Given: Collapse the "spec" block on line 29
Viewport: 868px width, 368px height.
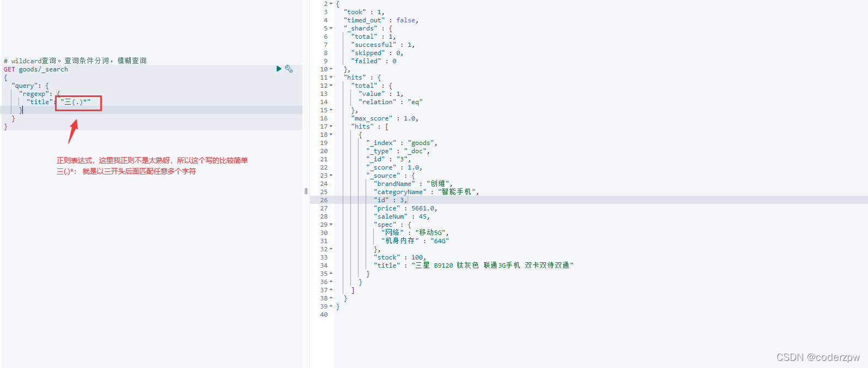Looking at the screenshot, I should click(x=331, y=225).
